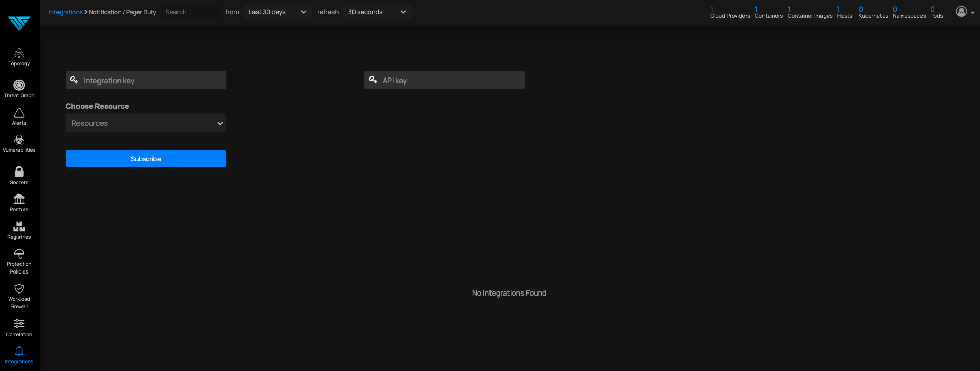This screenshot has height=371, width=980.
Task: Click key icon in API key field
Action: point(373,80)
